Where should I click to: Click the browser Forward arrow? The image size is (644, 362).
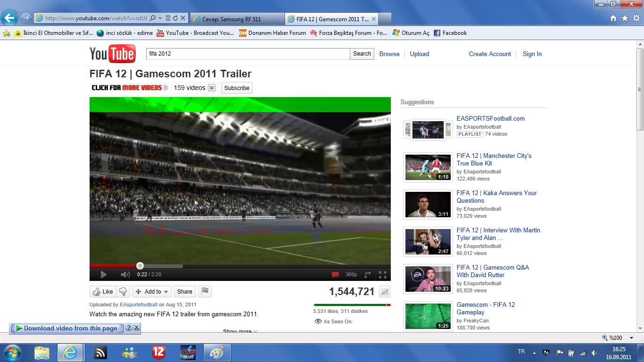click(25, 18)
